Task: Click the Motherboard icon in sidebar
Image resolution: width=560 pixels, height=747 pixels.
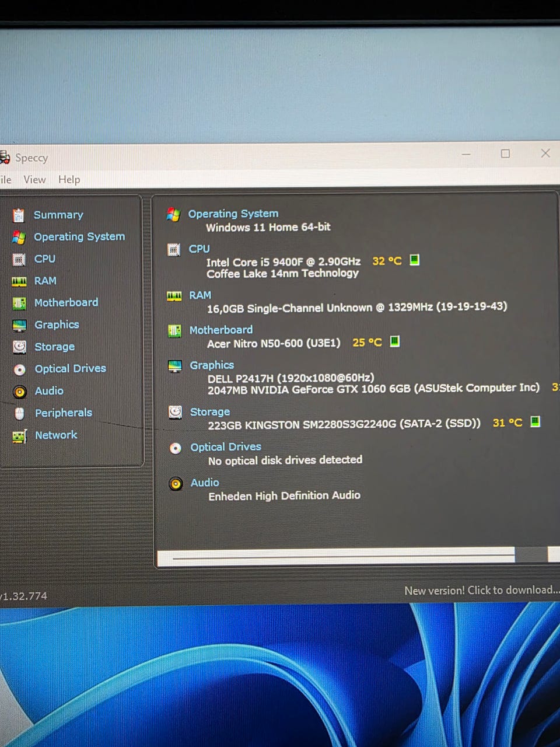Action: [x=19, y=303]
